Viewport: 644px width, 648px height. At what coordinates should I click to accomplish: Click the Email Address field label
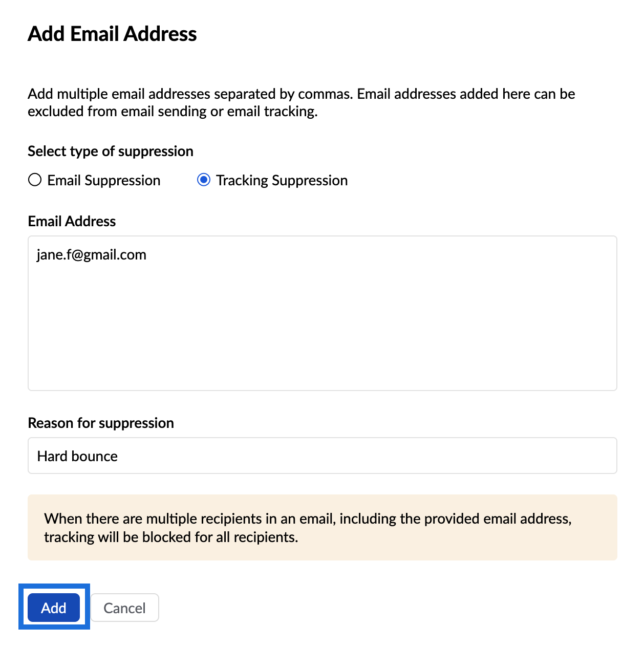click(72, 221)
